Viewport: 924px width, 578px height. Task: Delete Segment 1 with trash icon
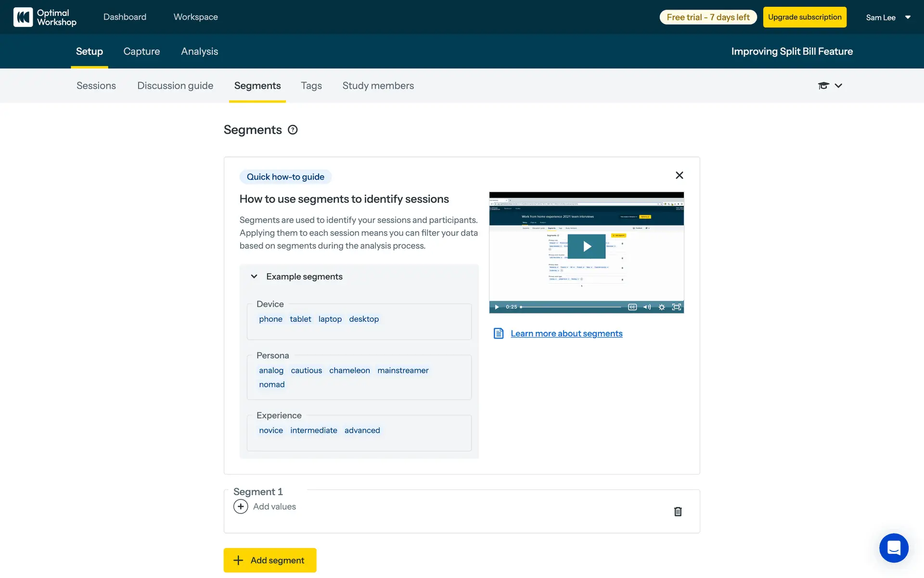click(x=678, y=512)
